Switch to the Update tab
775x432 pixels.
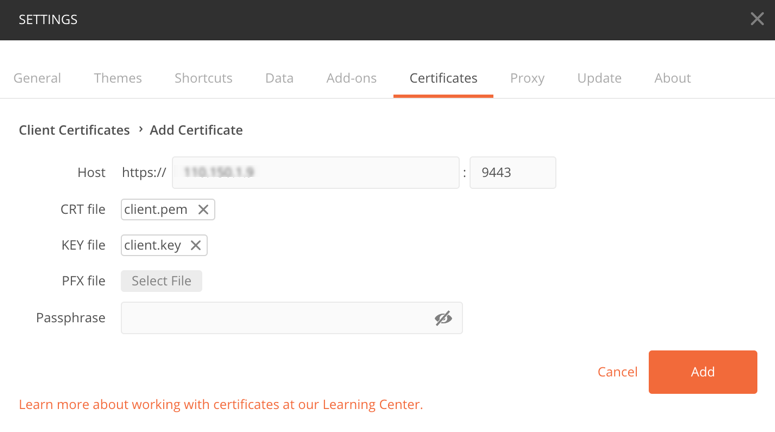599,78
